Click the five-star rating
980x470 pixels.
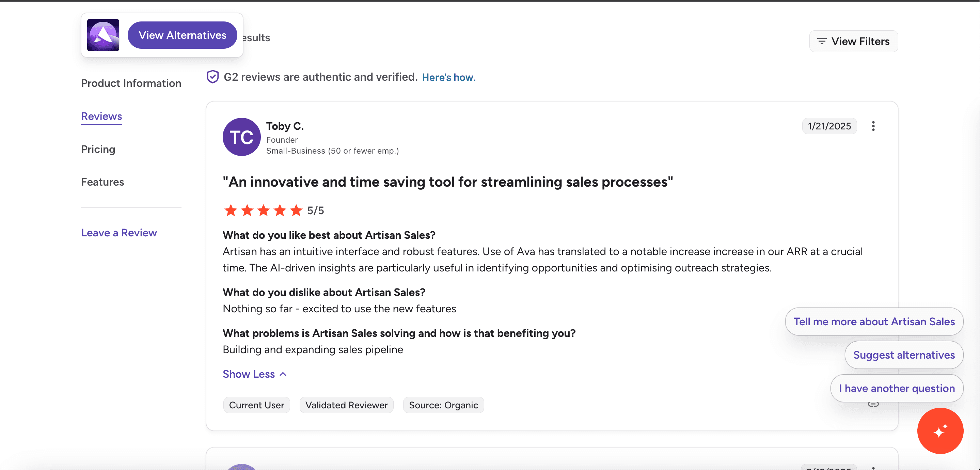tap(263, 210)
